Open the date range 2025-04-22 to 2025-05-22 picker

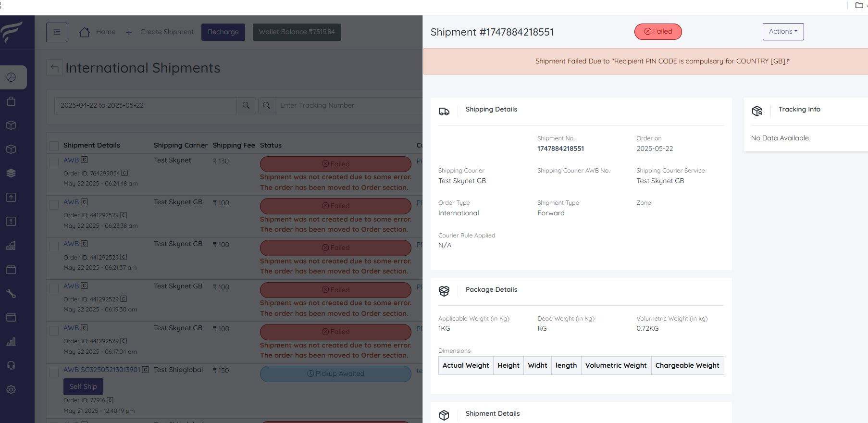145,106
